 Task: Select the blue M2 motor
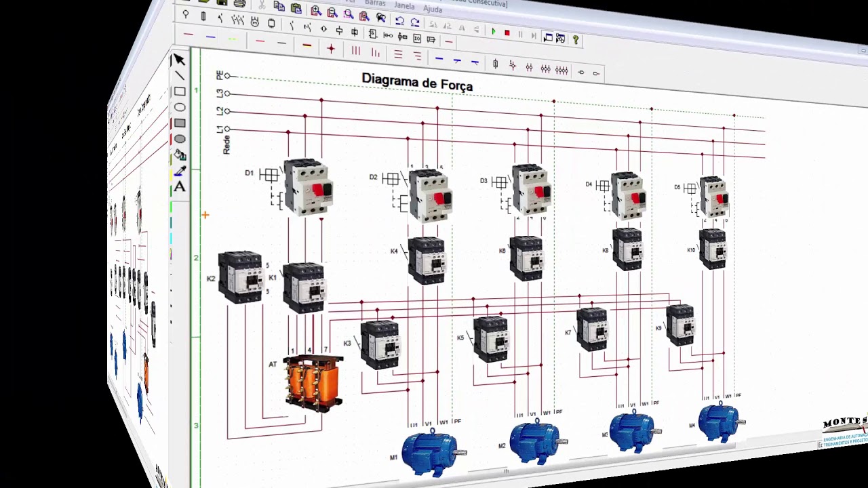[x=537, y=442]
